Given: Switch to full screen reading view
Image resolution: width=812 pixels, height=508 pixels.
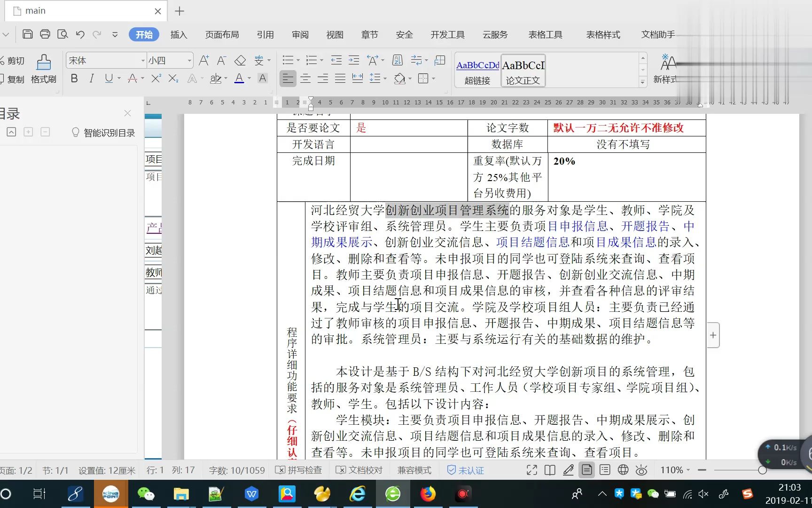Looking at the screenshot, I should click(x=531, y=470).
